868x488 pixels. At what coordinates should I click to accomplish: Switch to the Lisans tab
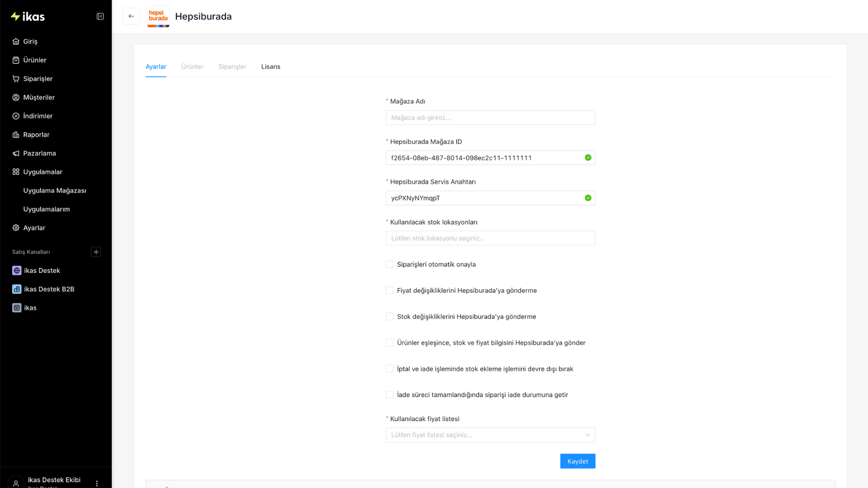click(271, 67)
